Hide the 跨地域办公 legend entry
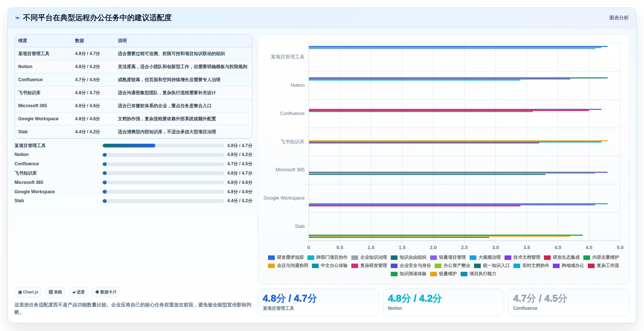The image size is (644, 331). coord(569,265)
